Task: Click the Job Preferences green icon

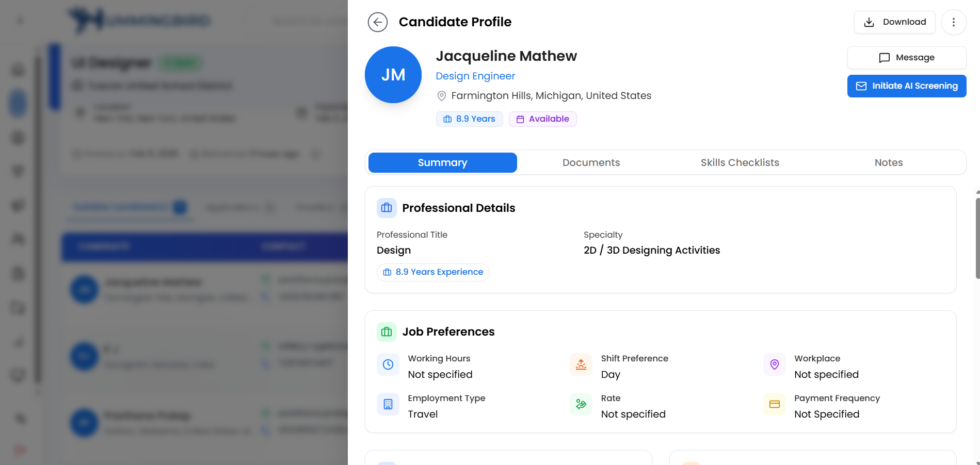Action: [387, 332]
